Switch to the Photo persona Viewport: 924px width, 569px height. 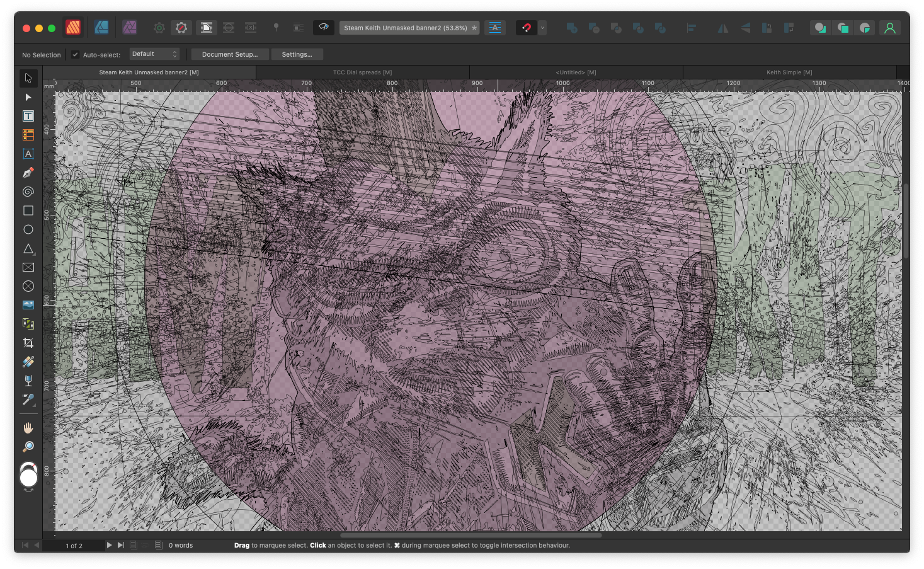130,28
